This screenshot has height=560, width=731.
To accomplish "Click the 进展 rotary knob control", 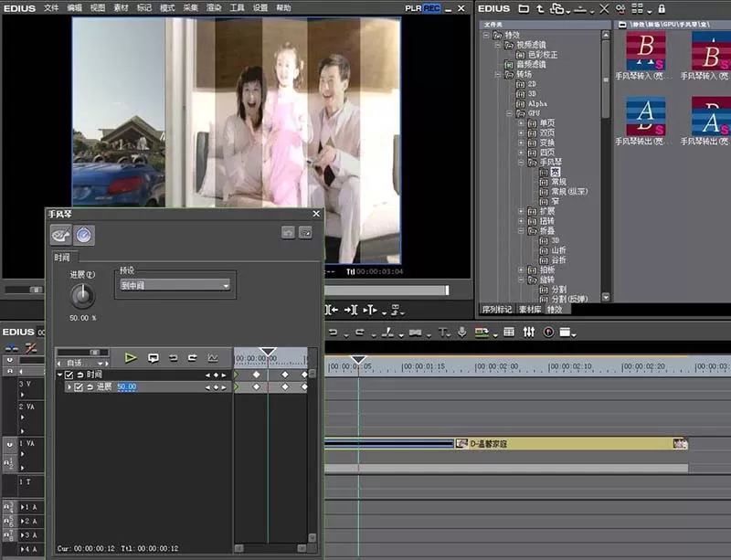I will click(82, 296).
